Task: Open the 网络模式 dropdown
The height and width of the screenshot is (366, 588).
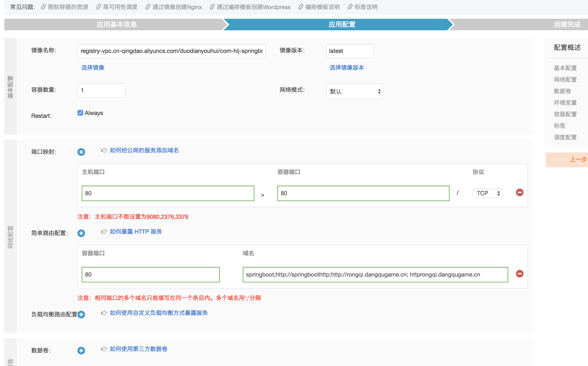Action: [x=354, y=91]
